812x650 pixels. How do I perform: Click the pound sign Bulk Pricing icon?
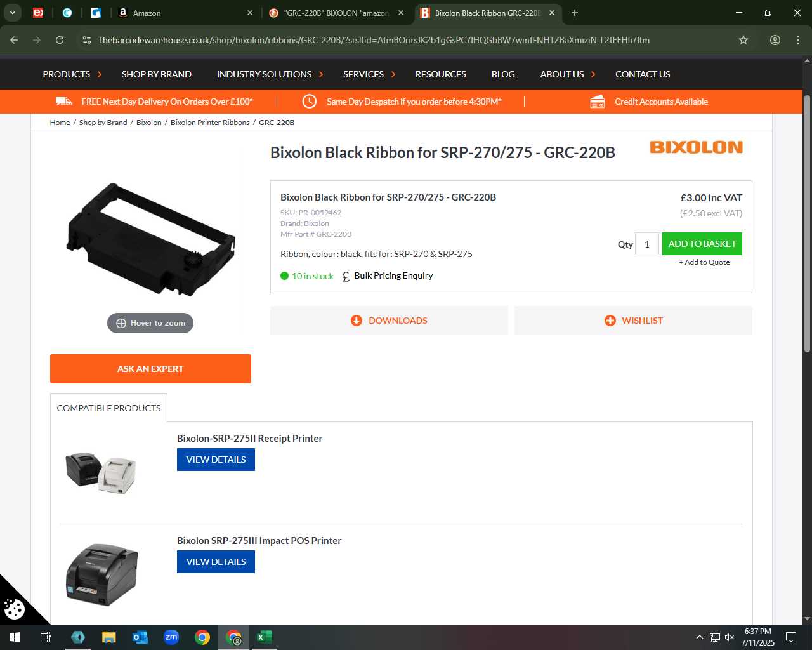click(x=346, y=276)
